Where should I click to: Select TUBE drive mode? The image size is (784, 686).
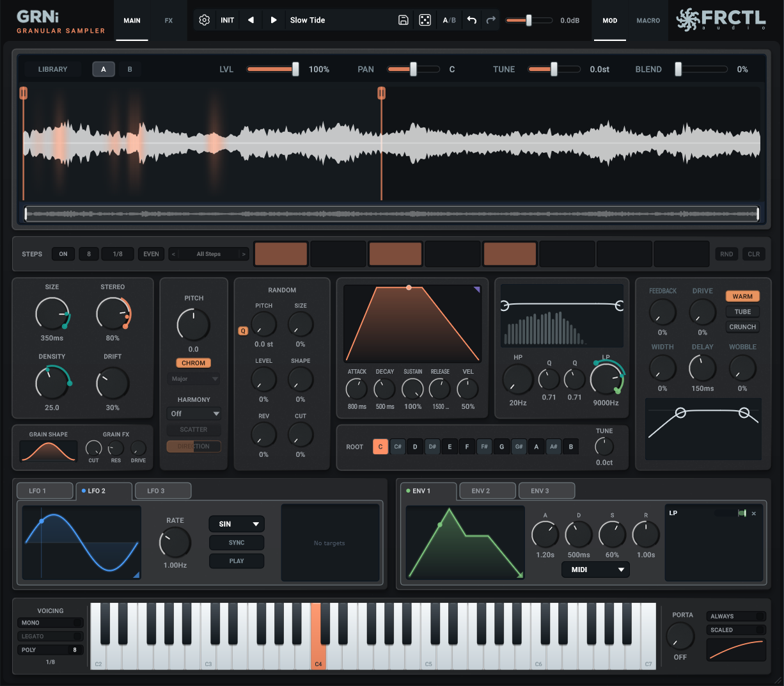click(742, 312)
